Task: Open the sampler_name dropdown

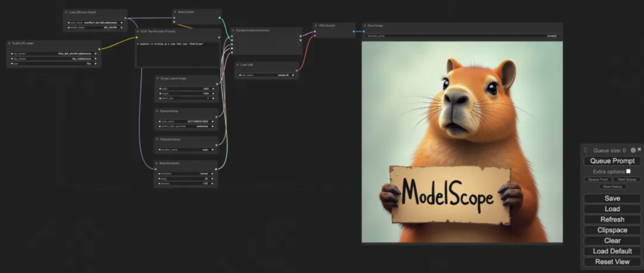Action: (187, 150)
